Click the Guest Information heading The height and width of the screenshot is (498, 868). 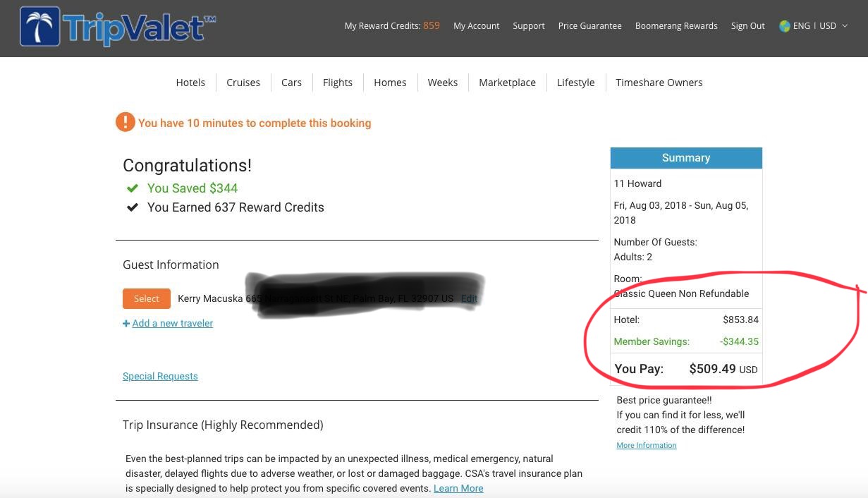click(x=171, y=265)
